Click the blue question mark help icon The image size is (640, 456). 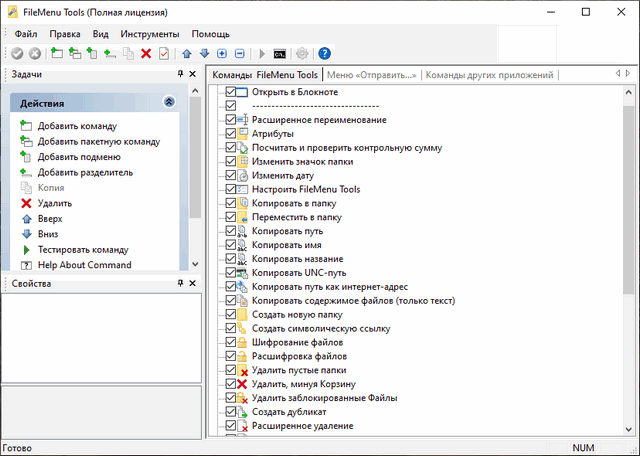pyautogui.click(x=324, y=53)
